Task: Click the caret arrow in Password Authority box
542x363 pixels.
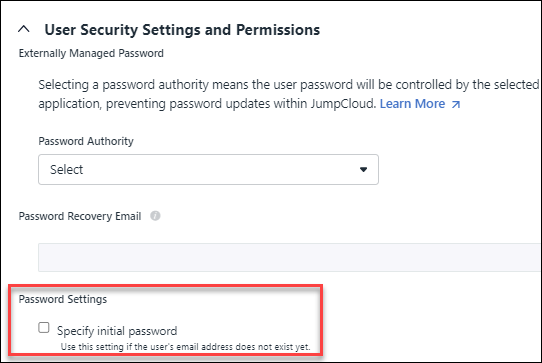Action: [363, 169]
